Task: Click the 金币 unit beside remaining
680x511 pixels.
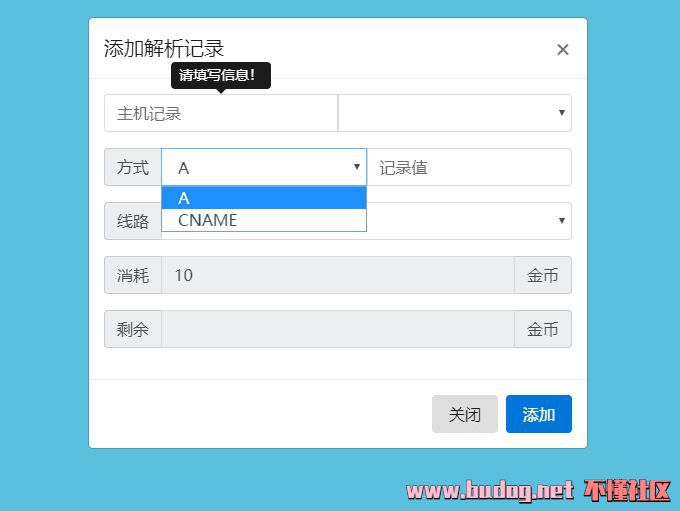Action: [543, 329]
